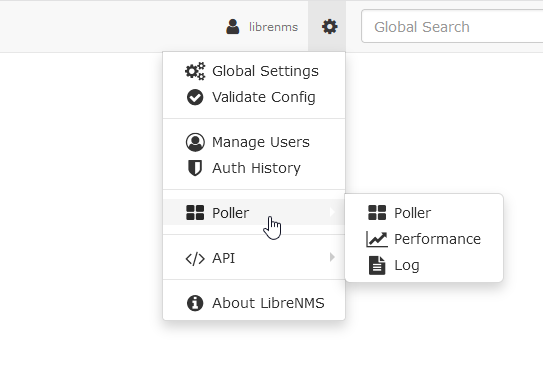Click the API text label in main menu
This screenshot has width=543, height=383.
[224, 258]
